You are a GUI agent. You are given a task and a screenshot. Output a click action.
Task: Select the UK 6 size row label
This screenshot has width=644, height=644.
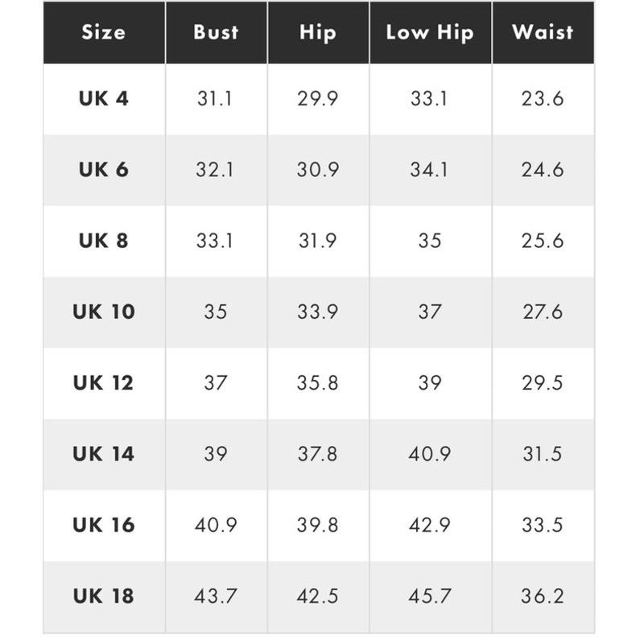pos(104,170)
